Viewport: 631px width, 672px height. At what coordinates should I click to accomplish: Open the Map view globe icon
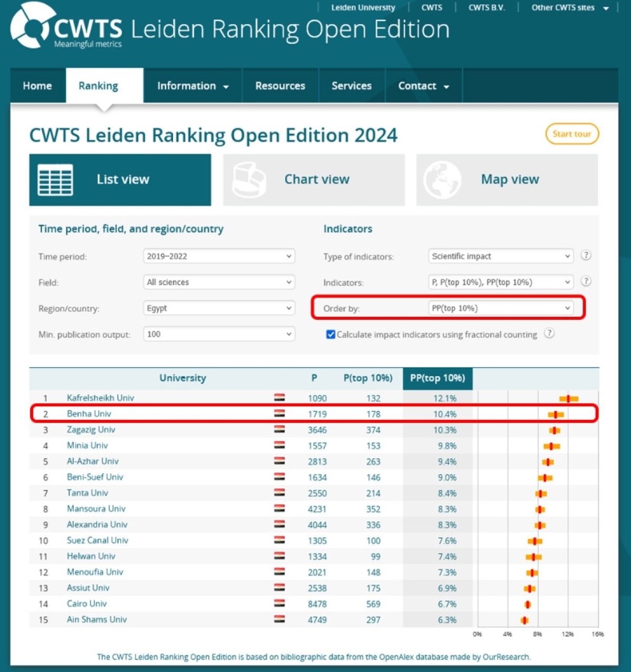(442, 179)
